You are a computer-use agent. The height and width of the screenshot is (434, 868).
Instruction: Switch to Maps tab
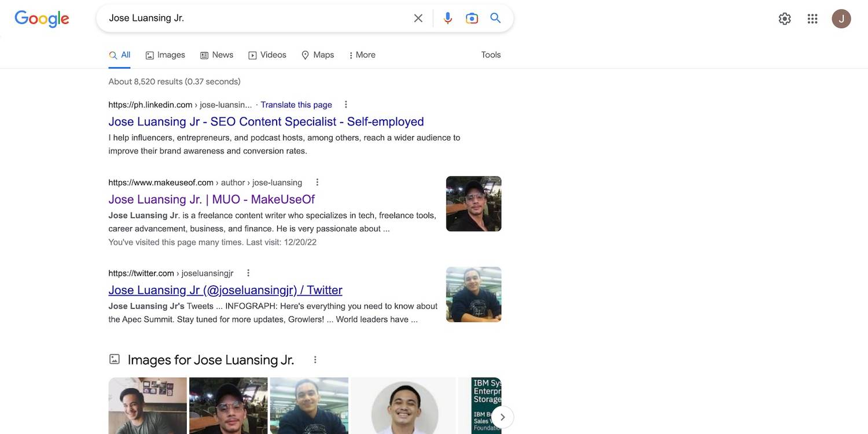pyautogui.click(x=318, y=55)
